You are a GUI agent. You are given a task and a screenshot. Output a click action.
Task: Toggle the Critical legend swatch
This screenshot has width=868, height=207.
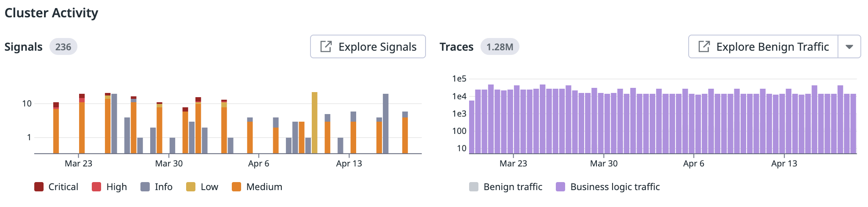click(39, 187)
